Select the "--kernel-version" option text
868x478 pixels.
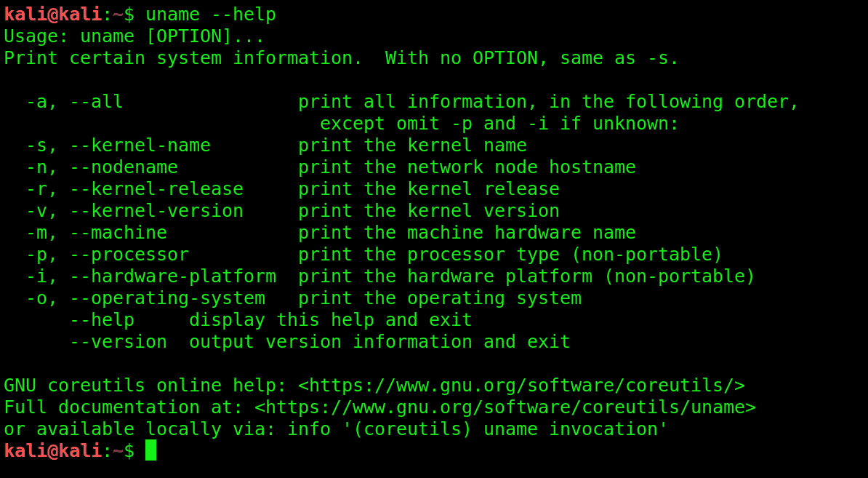coord(156,211)
